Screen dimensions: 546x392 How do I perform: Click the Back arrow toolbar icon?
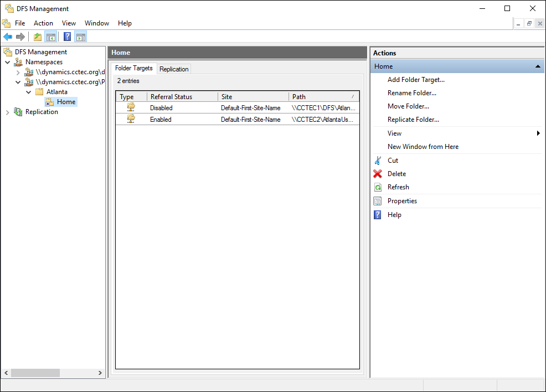pyautogui.click(x=8, y=37)
